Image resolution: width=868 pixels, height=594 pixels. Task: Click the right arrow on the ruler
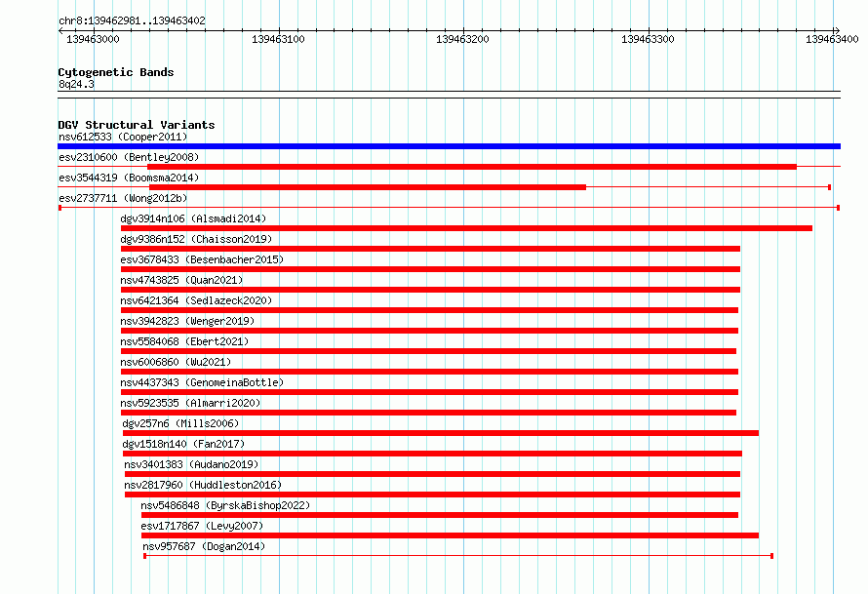[x=837, y=31]
